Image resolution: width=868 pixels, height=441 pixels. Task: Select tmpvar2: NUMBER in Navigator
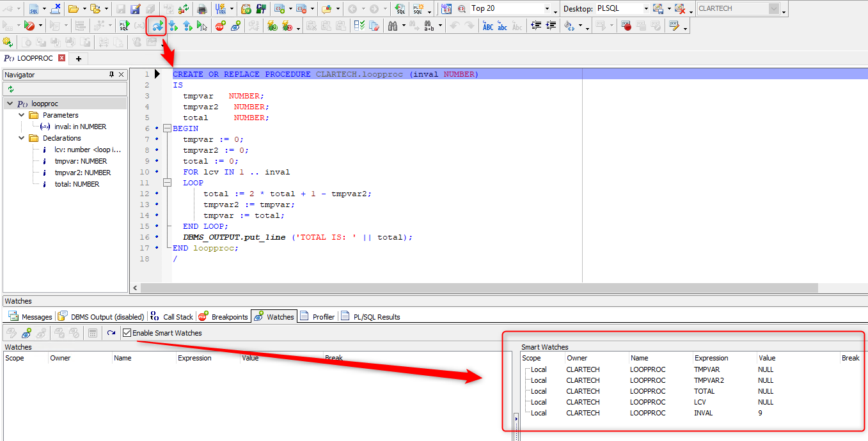(x=83, y=173)
